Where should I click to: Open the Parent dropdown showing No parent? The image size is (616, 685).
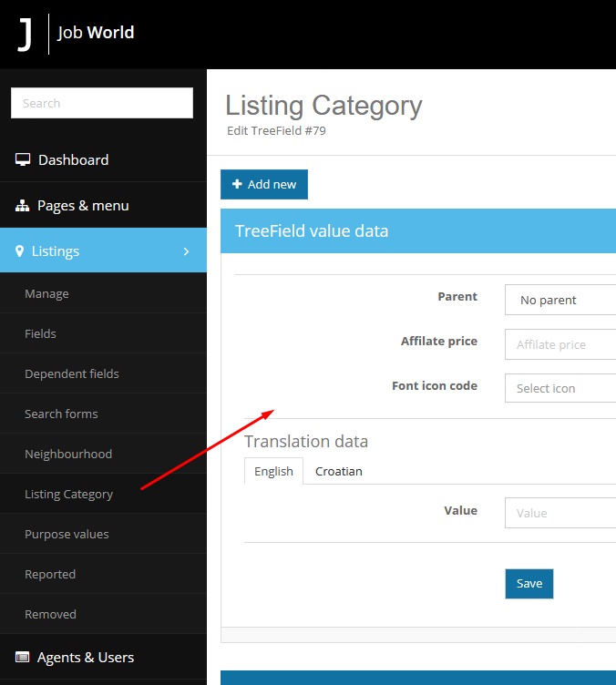[560, 300]
